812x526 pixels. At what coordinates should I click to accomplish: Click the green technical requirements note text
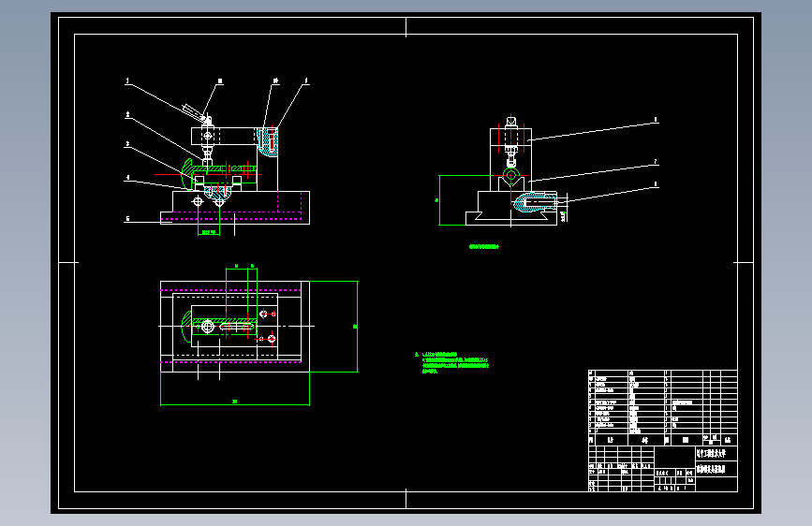451,363
